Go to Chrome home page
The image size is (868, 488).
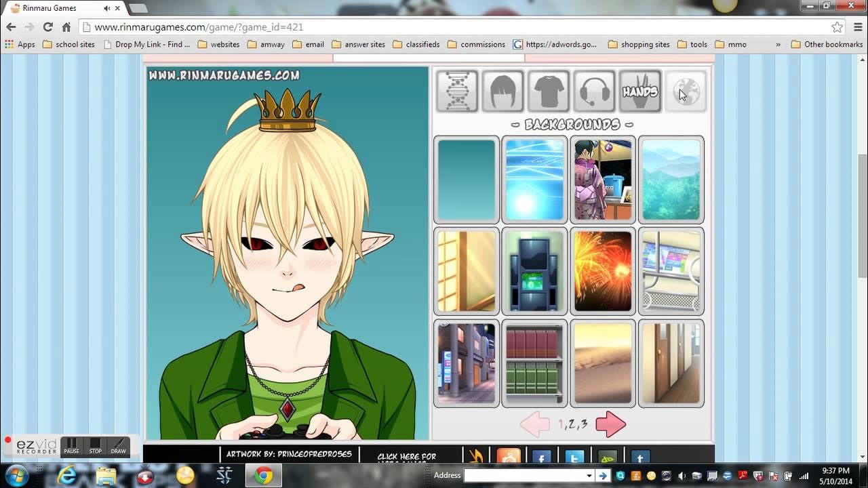click(x=66, y=27)
